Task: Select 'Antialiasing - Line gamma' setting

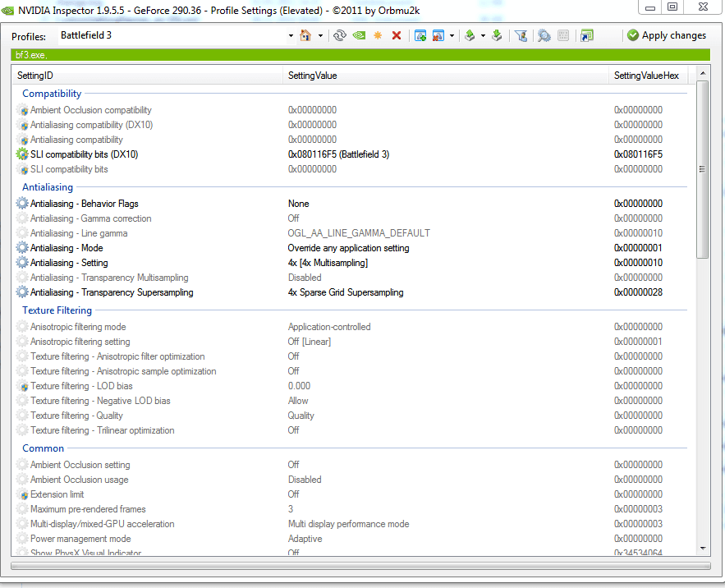Action: click(79, 233)
